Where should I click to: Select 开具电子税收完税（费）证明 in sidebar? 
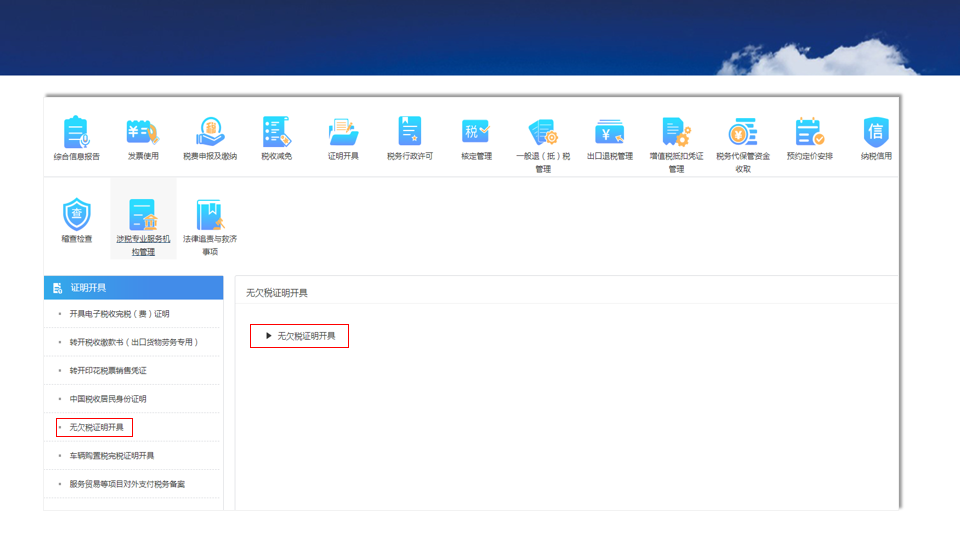(119, 314)
